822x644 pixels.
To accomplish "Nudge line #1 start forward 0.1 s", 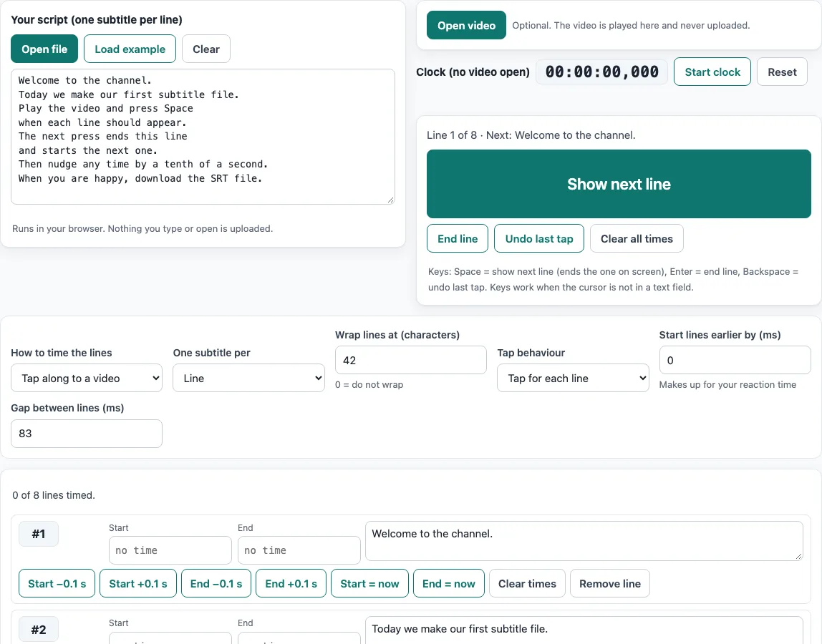I will tap(138, 583).
